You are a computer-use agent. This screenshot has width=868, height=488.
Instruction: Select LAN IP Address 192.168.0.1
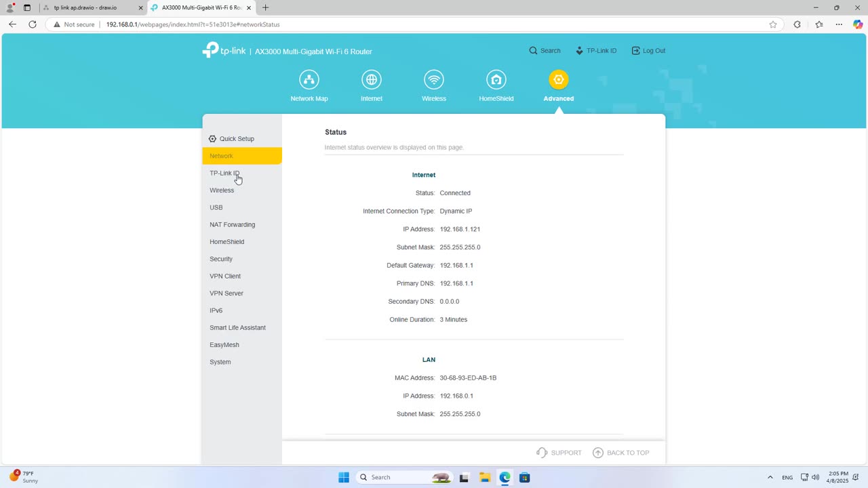pyautogui.click(x=456, y=396)
